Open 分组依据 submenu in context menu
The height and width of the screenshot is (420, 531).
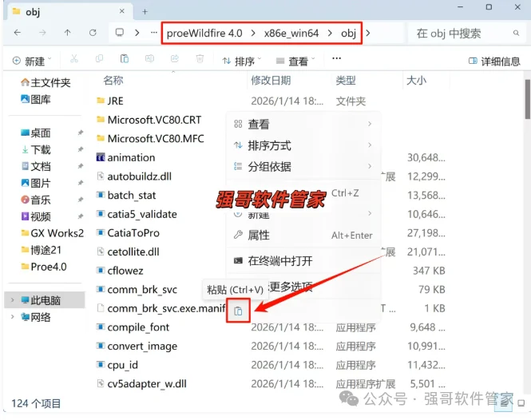[x=303, y=166]
